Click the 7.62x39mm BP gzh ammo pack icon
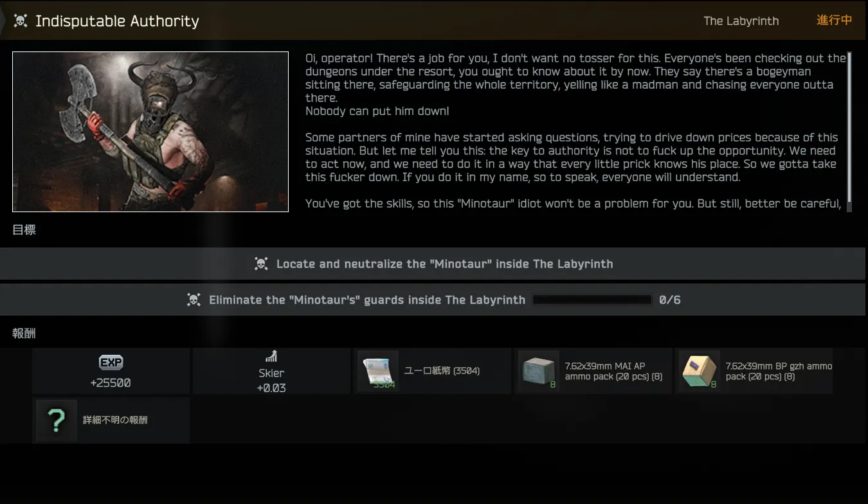Viewport: 868px width, 504px height. tap(700, 371)
